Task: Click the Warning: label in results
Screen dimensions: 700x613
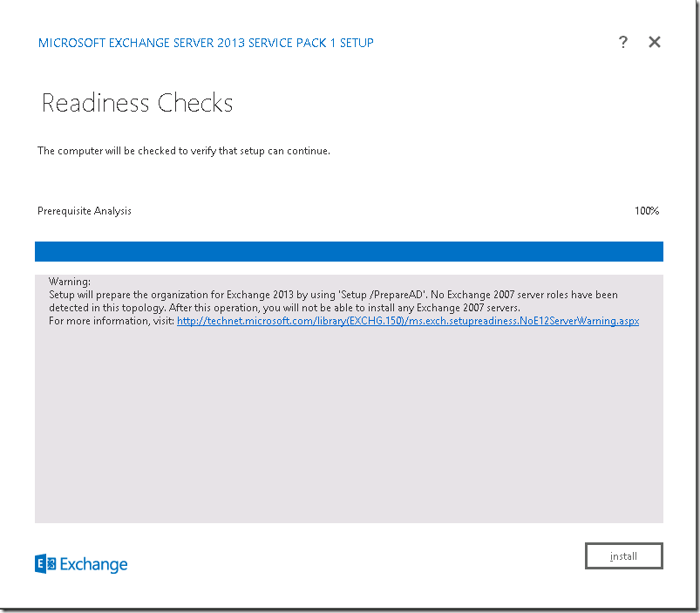Action: (x=70, y=282)
